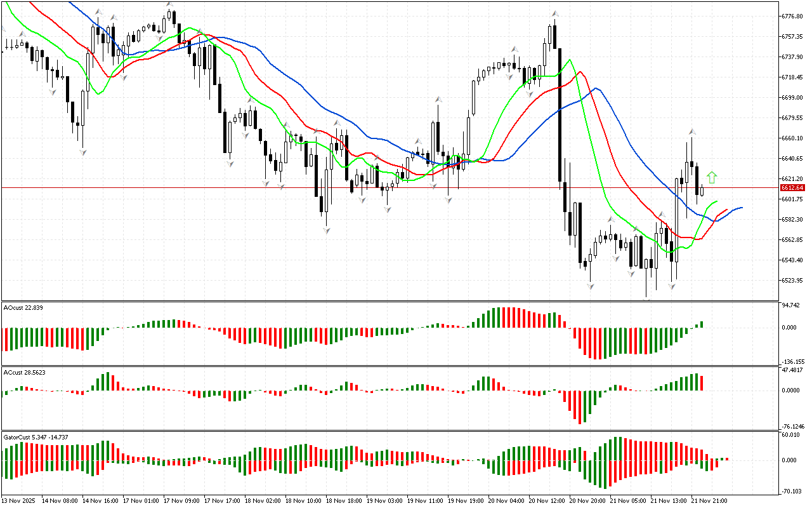Select the red current price label 6612.64
This screenshot has width=812, height=508.
tap(792, 188)
